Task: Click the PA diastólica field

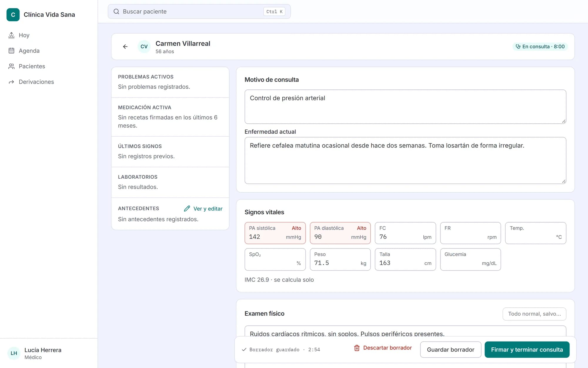Action: coord(340,233)
